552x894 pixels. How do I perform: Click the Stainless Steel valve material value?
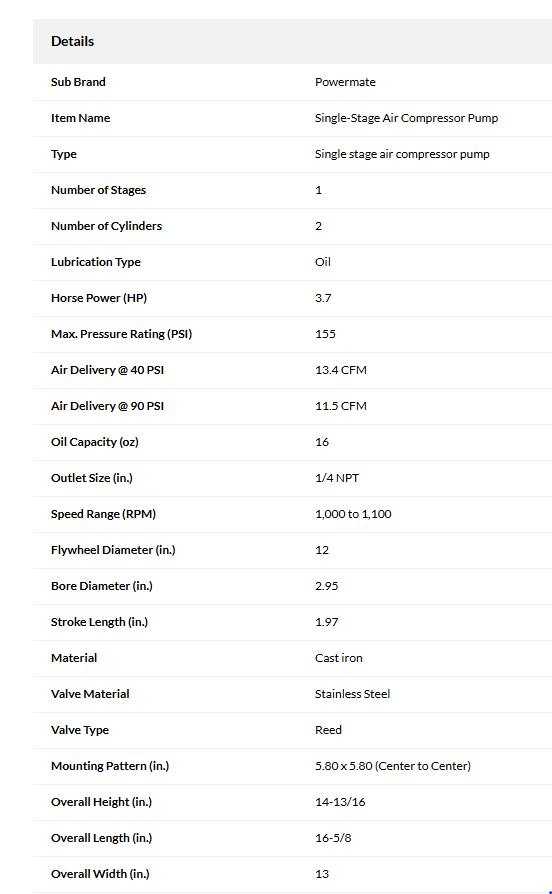click(352, 694)
